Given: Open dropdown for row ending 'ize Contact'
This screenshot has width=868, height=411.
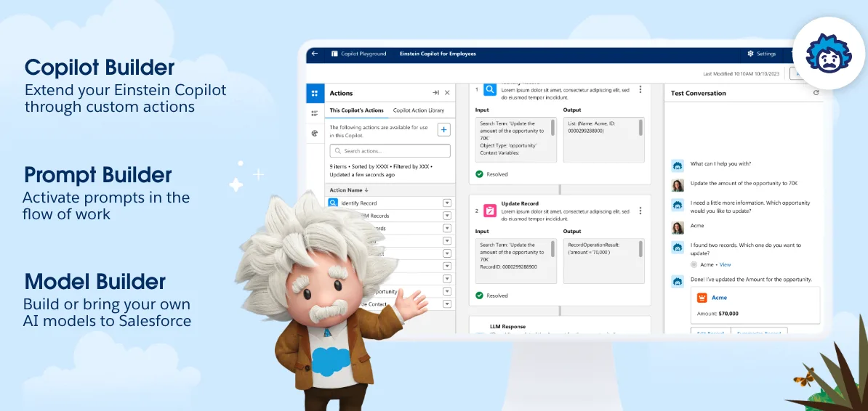Looking at the screenshot, I should (447, 304).
